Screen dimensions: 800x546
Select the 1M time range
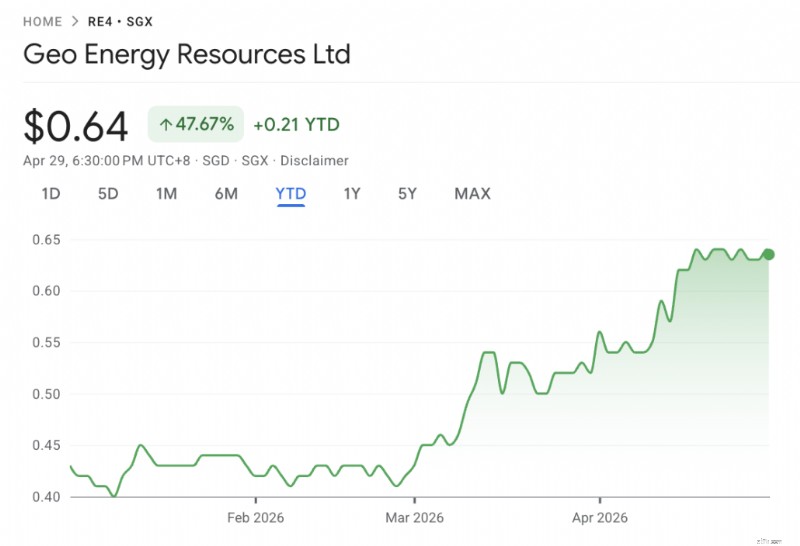point(166,194)
